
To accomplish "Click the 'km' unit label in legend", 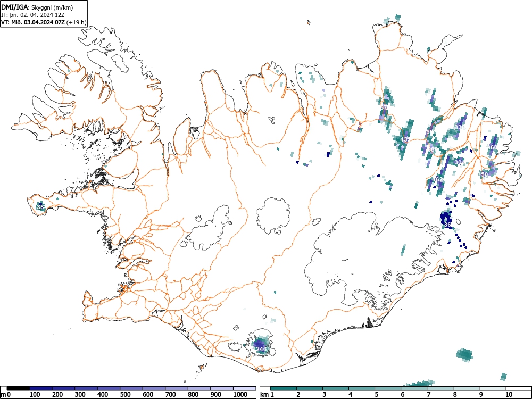I will (264, 395).
